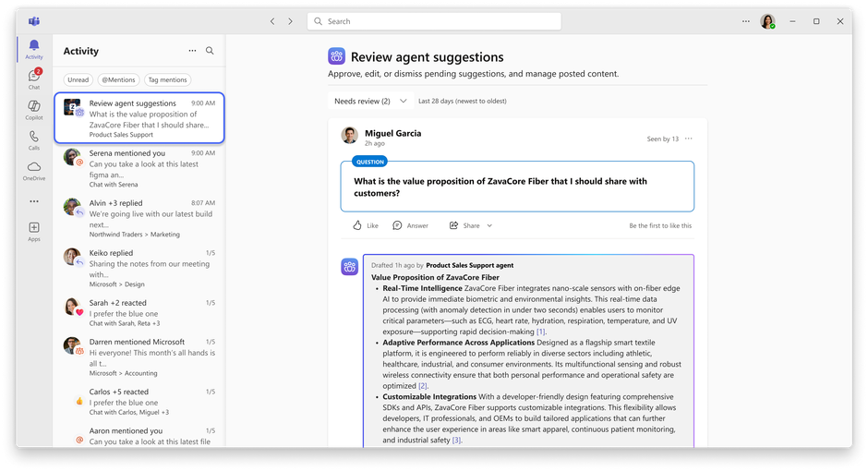Open more options on Miguel Garcia's post
The height and width of the screenshot is (471, 868).
point(688,139)
